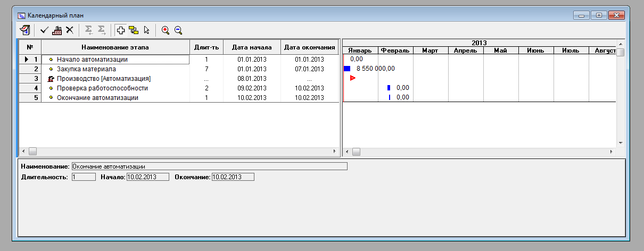Click the blue bar for Закупка материала
Image resolution: width=644 pixels, height=251 pixels.
coord(347,69)
